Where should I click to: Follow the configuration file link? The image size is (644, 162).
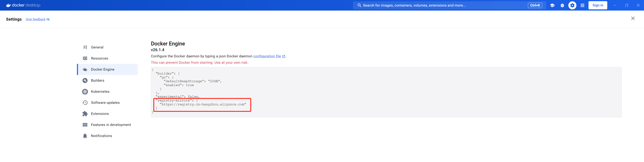point(267,56)
